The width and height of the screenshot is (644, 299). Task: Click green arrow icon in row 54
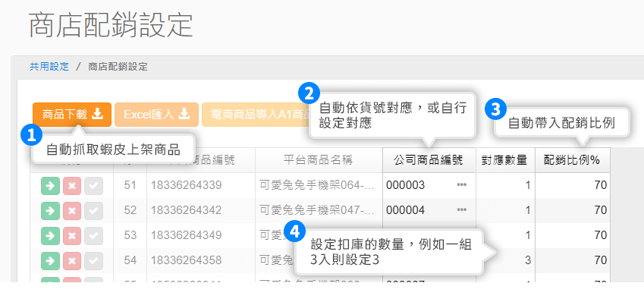[x=50, y=261]
